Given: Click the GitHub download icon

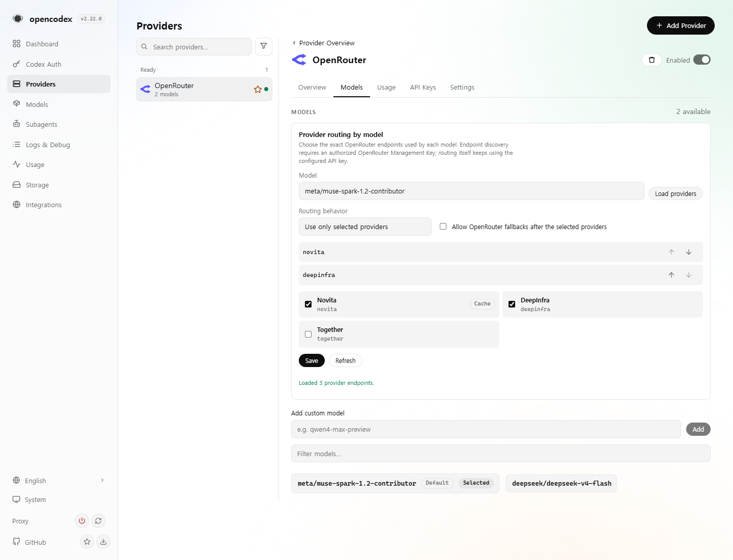Looking at the screenshot, I should coord(103,542).
